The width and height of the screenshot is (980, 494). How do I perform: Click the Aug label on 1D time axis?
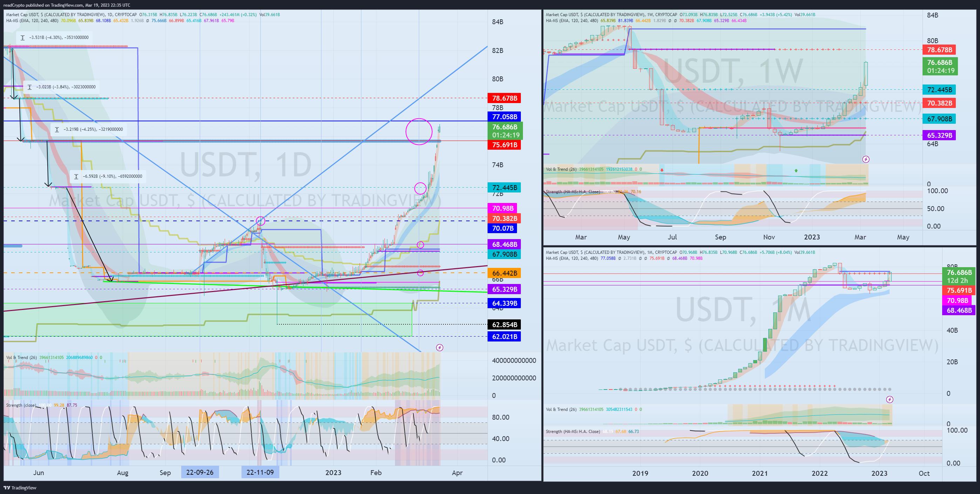(123, 473)
